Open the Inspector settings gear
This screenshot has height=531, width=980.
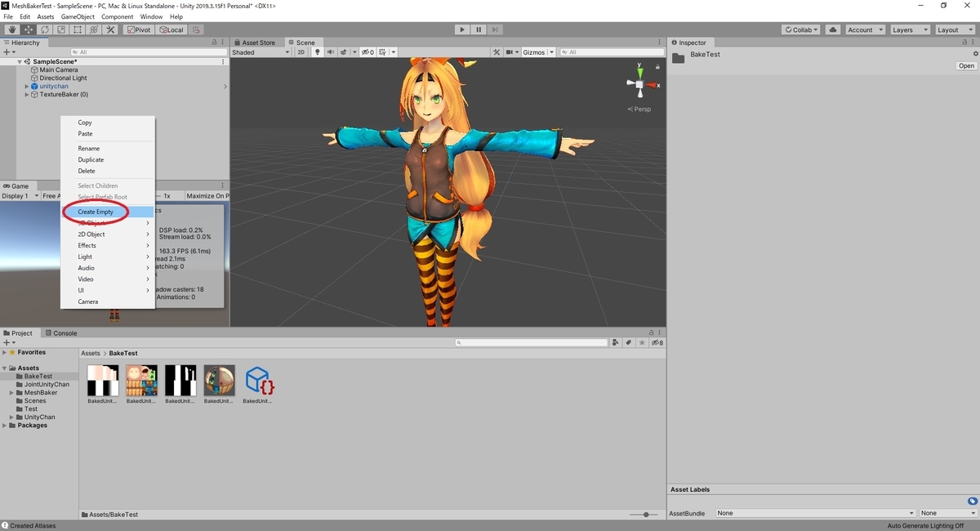click(974, 54)
